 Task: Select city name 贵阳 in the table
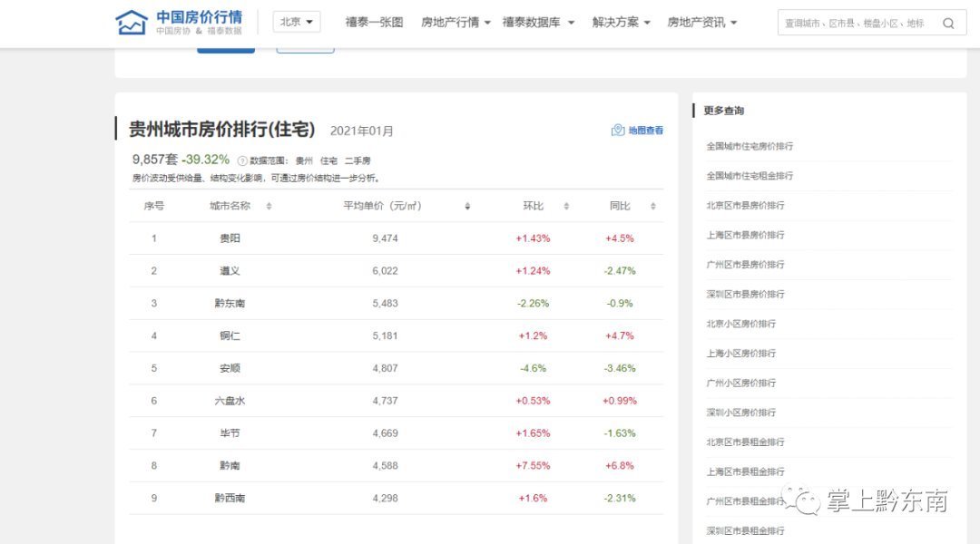(x=230, y=238)
